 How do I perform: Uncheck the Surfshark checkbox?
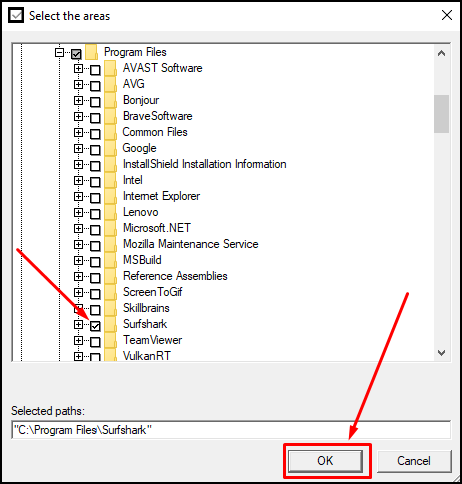tap(95, 326)
